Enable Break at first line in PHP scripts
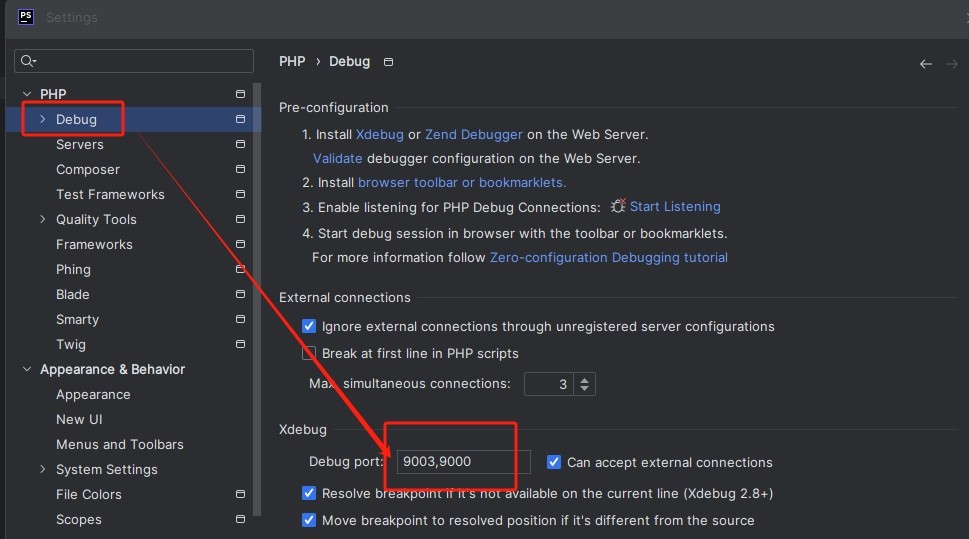This screenshot has width=969, height=539. coord(309,354)
